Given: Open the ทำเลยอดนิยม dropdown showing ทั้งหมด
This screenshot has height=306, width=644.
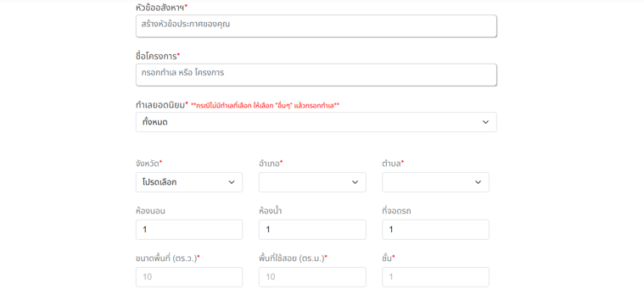Looking at the screenshot, I should (x=316, y=122).
